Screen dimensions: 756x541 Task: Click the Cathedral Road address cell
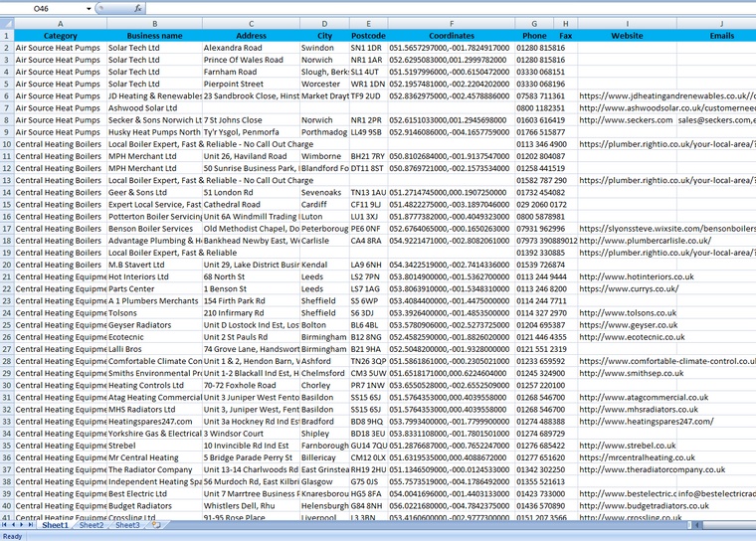(x=251, y=205)
